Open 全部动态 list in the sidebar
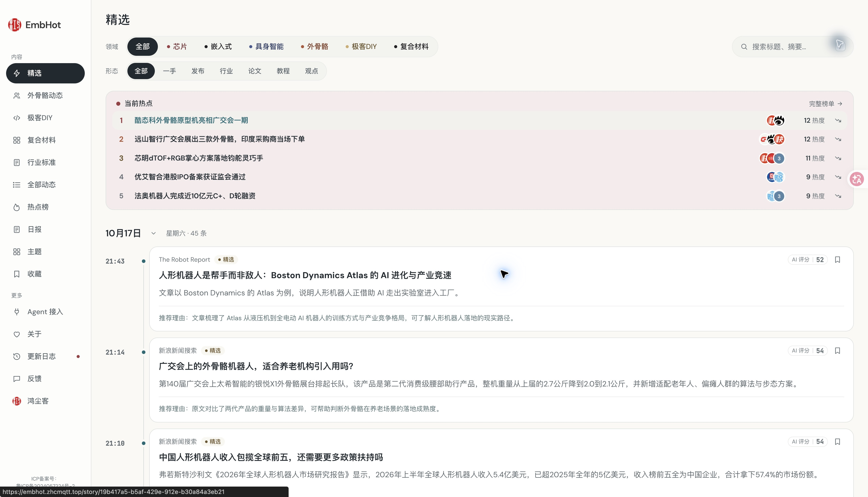The height and width of the screenshot is (497, 868). pos(45,185)
